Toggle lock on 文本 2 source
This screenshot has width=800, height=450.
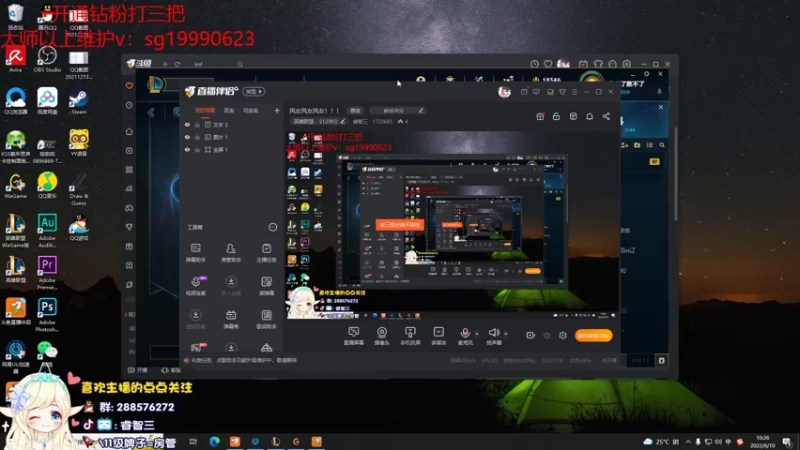click(x=197, y=124)
